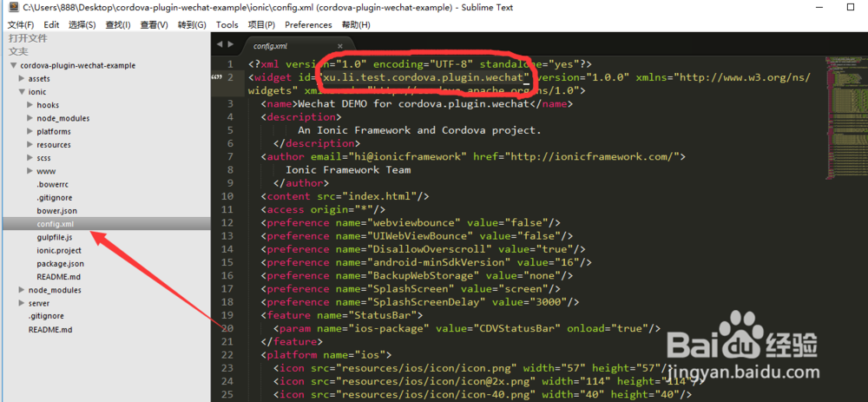
Task: Click the bookmark marker on line 2
Action: [x=216, y=77]
